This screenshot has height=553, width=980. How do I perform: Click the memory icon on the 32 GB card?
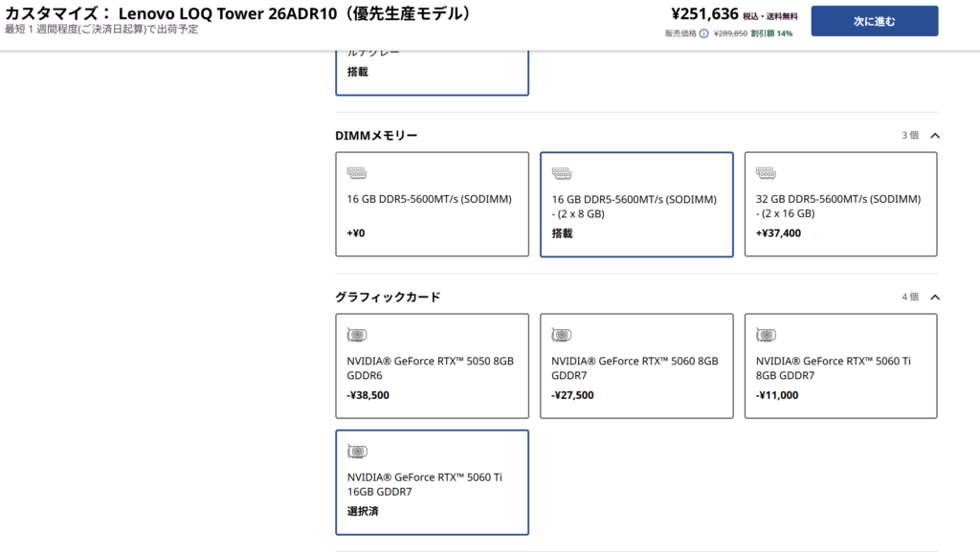pos(766,173)
